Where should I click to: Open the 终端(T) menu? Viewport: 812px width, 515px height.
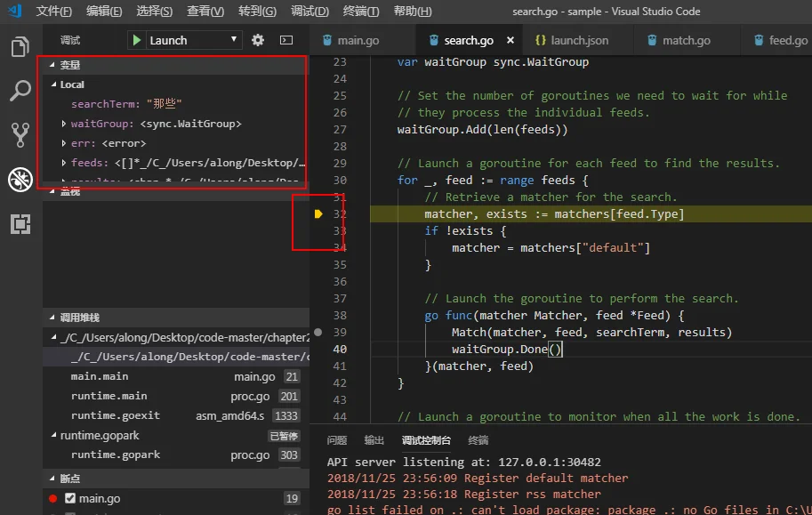pos(361,11)
